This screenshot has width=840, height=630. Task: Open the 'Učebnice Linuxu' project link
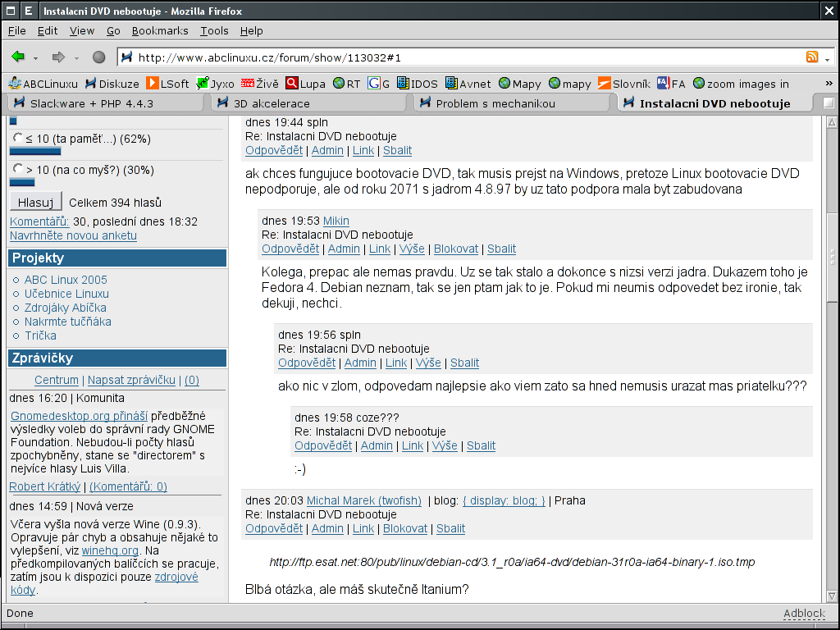tap(66, 294)
